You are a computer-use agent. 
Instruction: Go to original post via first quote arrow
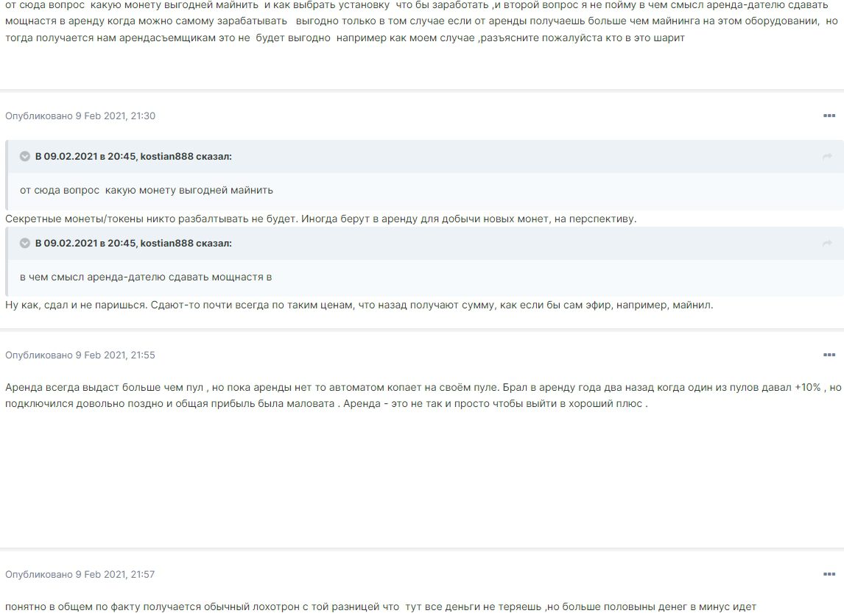click(827, 157)
